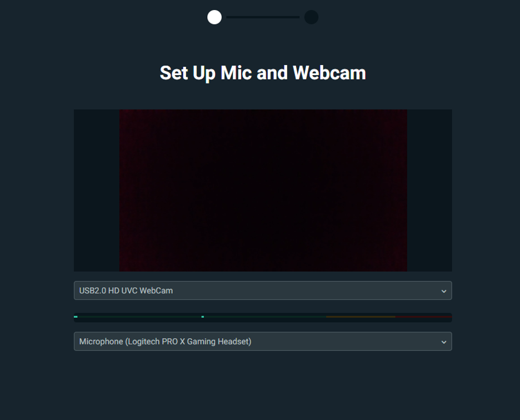Click the red zone of the microphone level meter

pyautogui.click(x=423, y=317)
